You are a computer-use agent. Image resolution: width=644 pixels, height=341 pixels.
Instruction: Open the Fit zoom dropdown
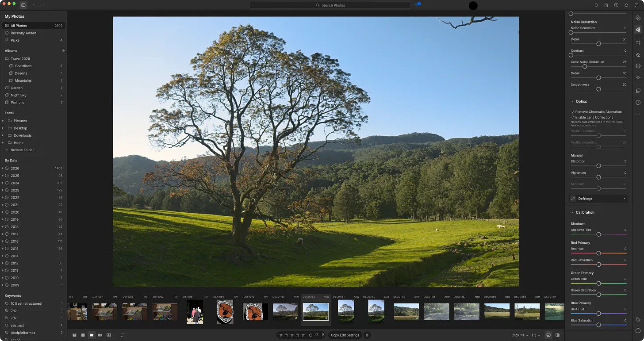coord(536,335)
